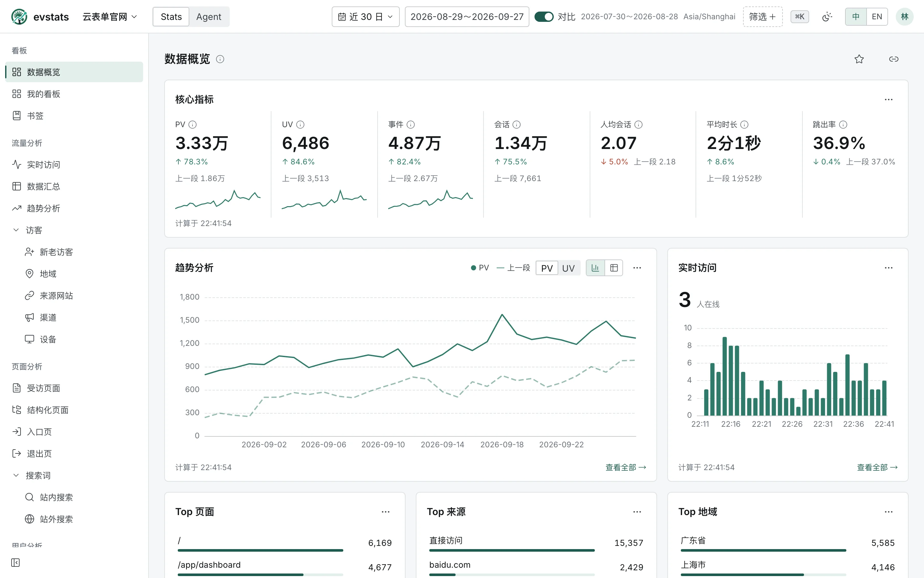Switch trend view to table icon
This screenshot has height=578, width=924.
[613, 268]
